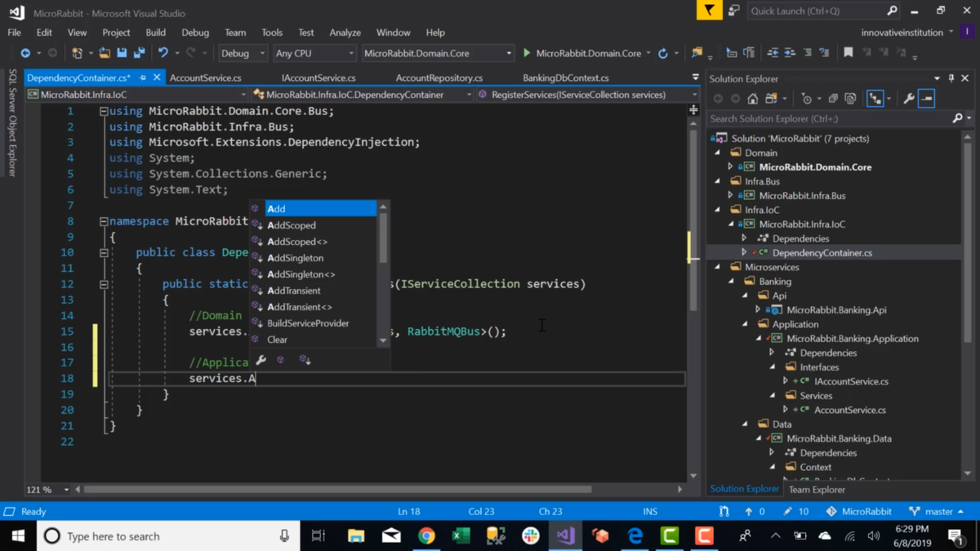
Task: Click the Find in Files toolbar icon
Action: pos(697,53)
